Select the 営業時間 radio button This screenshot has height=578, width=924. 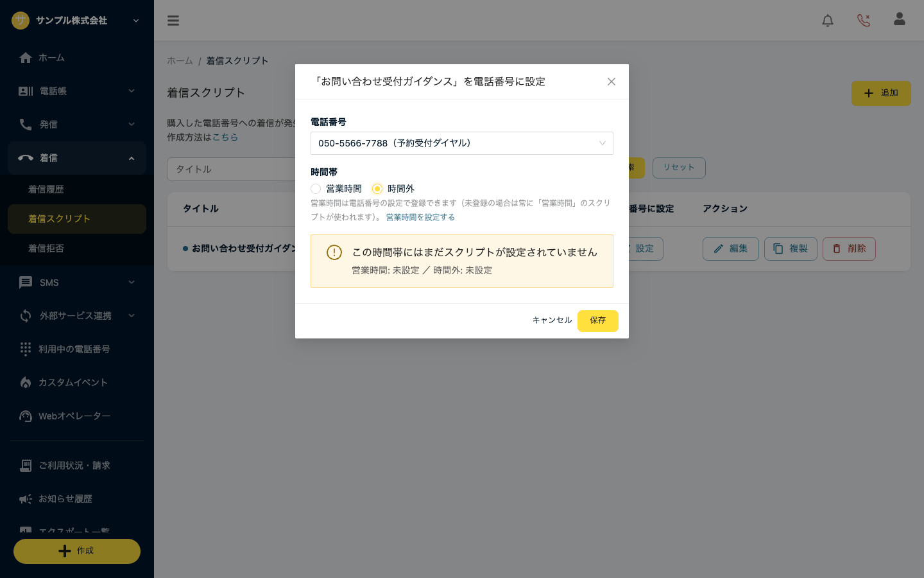pos(316,189)
